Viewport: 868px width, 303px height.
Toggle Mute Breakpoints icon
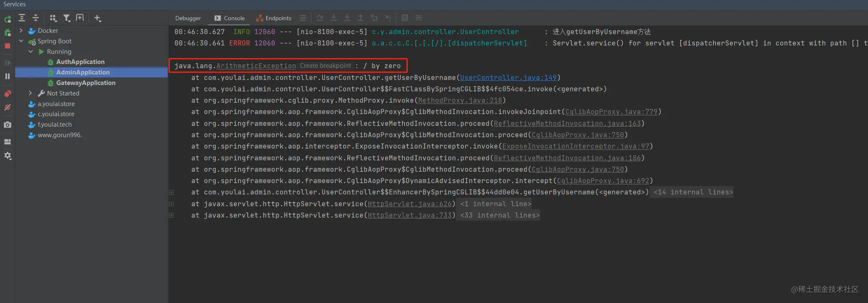8,107
